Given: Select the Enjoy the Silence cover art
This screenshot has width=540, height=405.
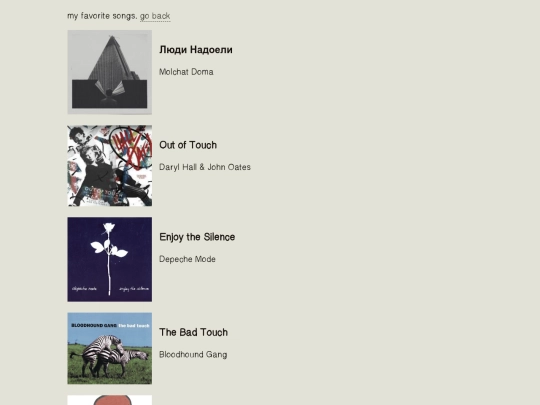Looking at the screenshot, I should pos(110,259).
